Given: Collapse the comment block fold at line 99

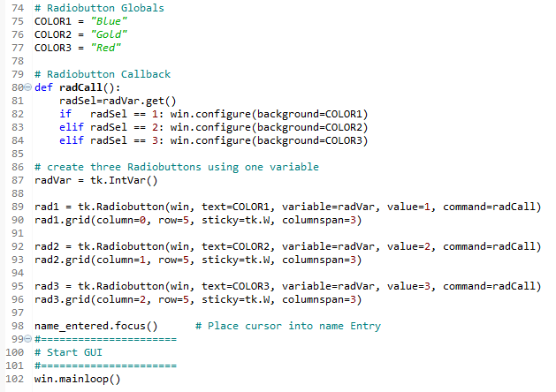Looking at the screenshot, I should tap(27, 339).
